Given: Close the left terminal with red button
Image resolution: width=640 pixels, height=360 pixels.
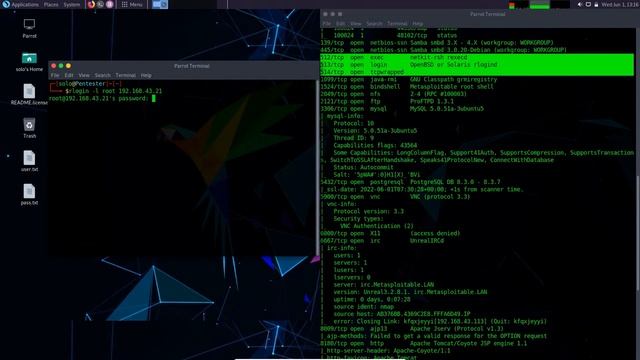Looking at the screenshot, I should point(53,66).
